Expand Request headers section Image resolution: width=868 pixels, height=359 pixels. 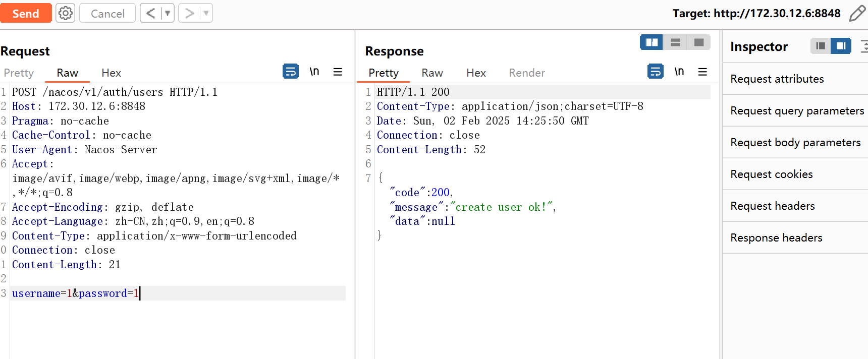[x=795, y=206]
